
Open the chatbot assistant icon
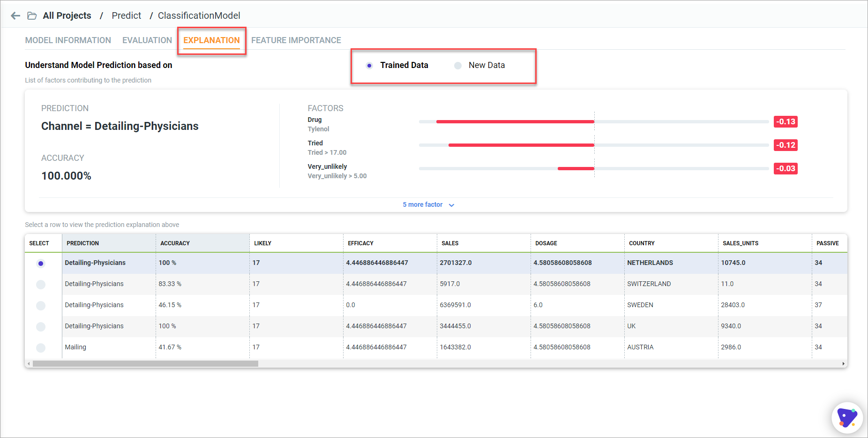point(847,417)
